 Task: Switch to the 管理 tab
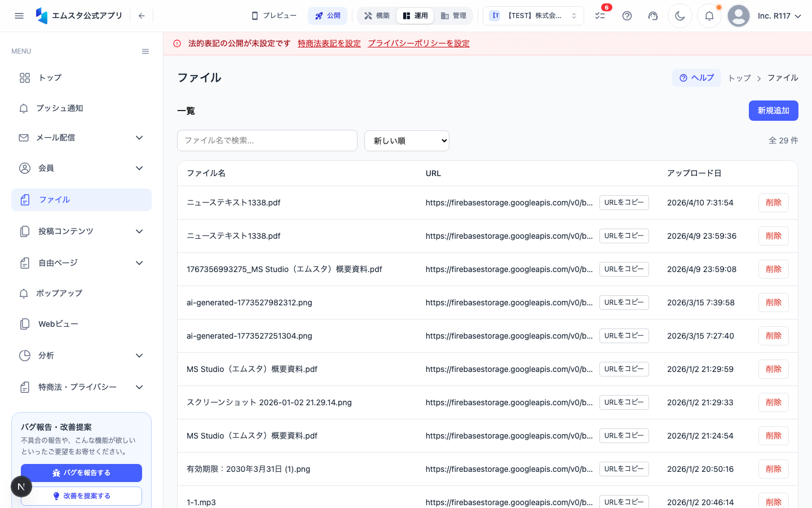pos(453,16)
